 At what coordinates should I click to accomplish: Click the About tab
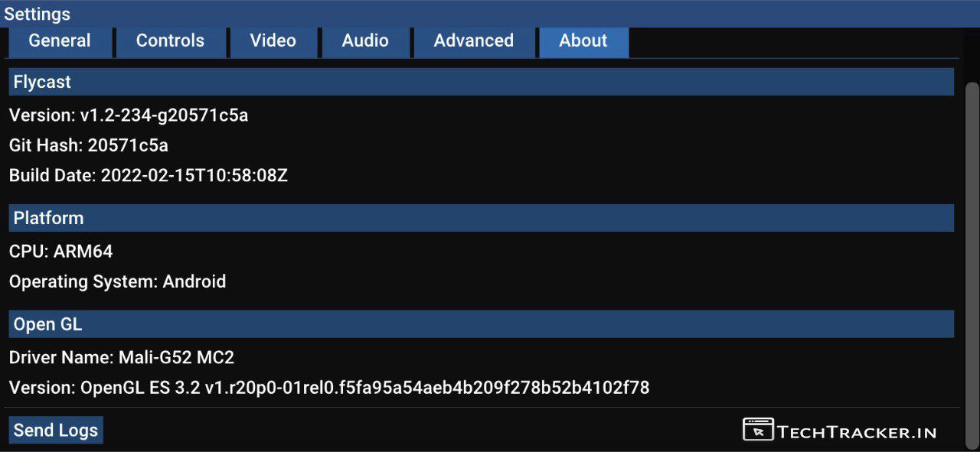[x=583, y=41]
